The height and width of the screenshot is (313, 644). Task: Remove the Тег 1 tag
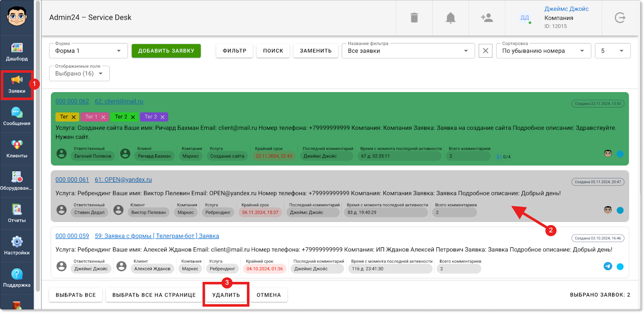103,117
